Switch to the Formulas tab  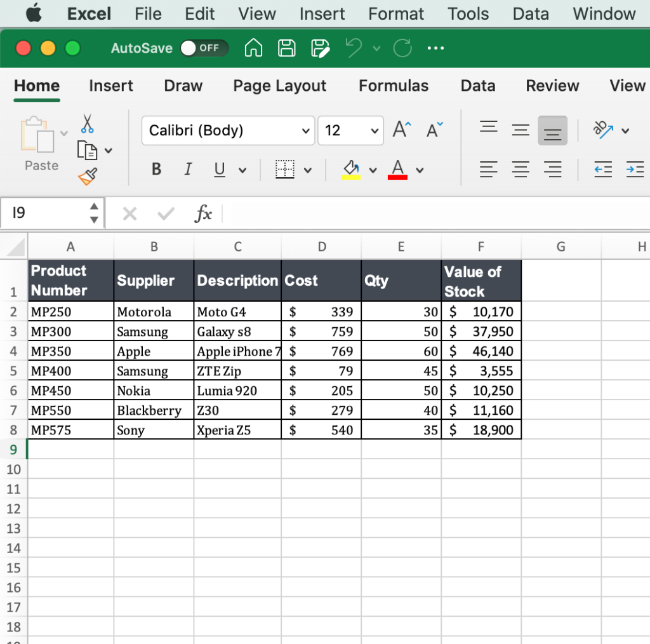394,86
